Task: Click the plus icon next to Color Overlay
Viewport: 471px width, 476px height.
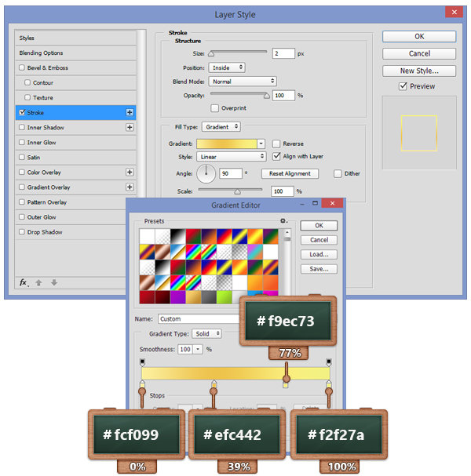Action: (130, 172)
